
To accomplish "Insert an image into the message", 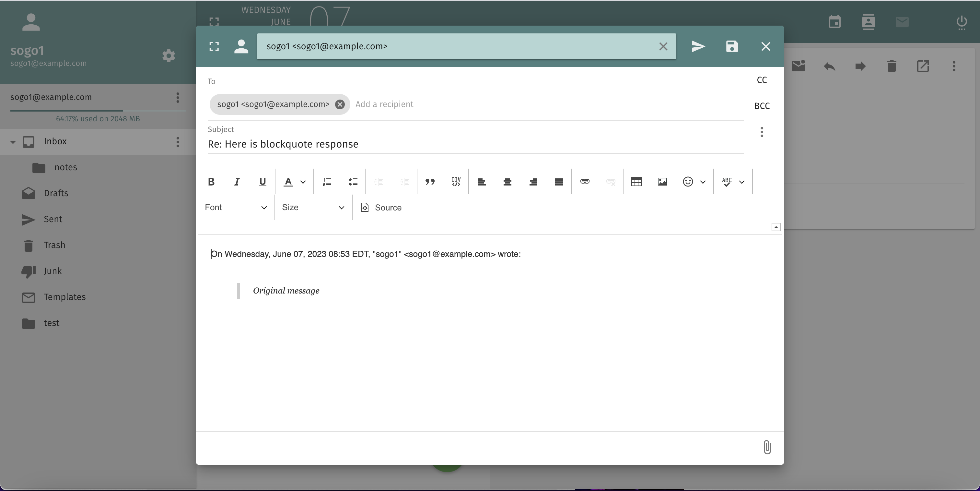I will pyautogui.click(x=662, y=182).
